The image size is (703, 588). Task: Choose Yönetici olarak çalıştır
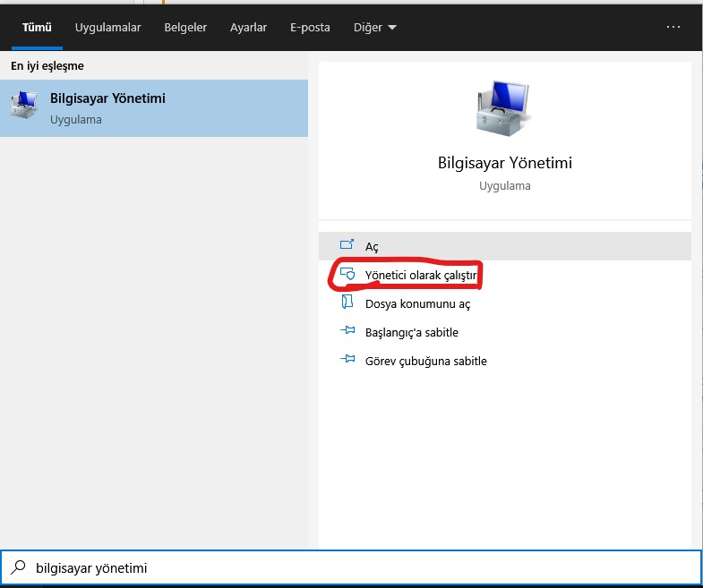[x=505, y=275]
